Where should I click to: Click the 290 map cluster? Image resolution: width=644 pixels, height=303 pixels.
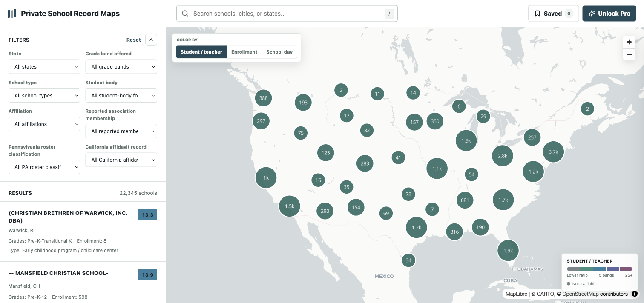click(325, 211)
